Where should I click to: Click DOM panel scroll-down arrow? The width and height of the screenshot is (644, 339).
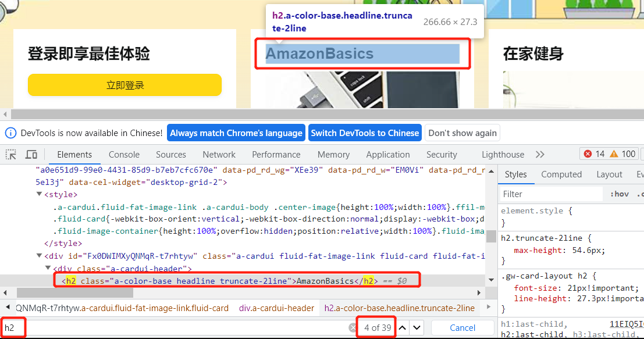tap(491, 280)
